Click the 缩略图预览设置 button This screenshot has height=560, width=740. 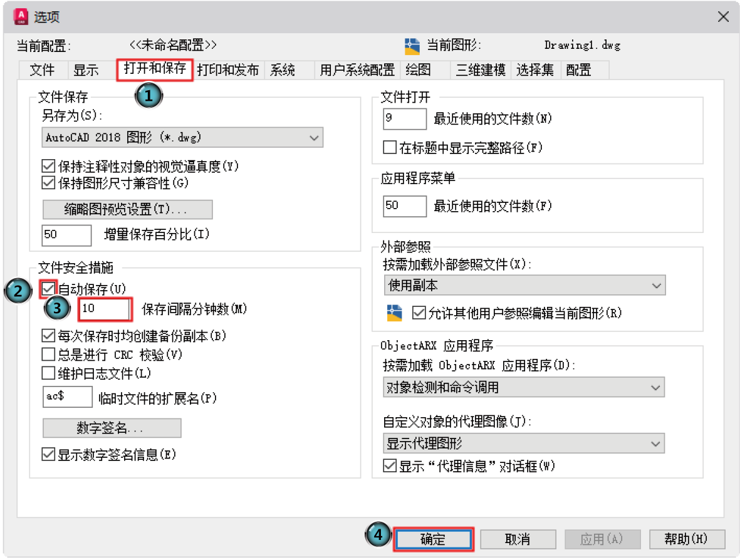coord(127,209)
